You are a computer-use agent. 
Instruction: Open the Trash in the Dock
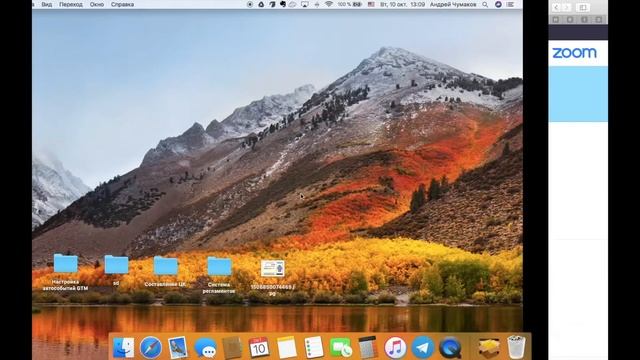516,347
